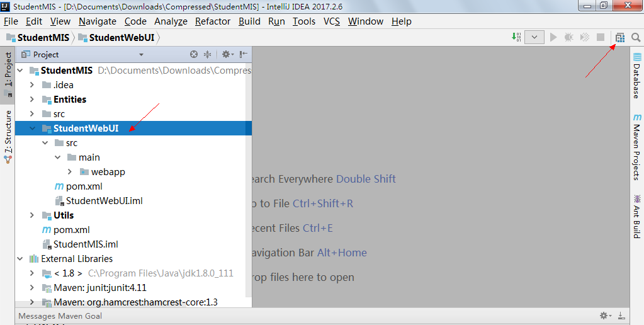
Task: Expand the Utils module
Action: pyautogui.click(x=32, y=215)
